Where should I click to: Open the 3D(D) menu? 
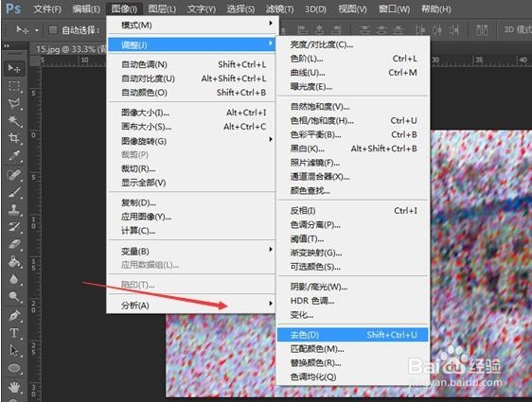[x=315, y=9]
